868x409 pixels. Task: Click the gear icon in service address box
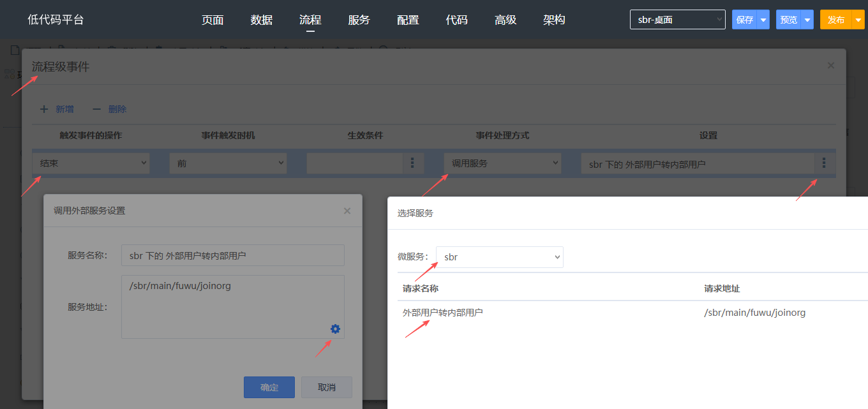point(335,329)
